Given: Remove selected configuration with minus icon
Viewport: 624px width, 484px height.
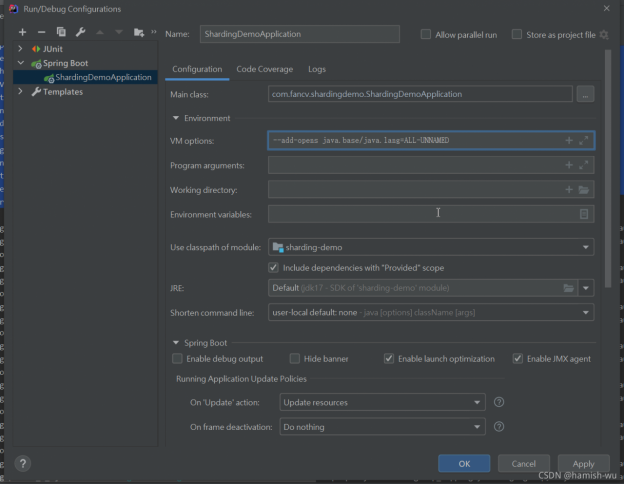Looking at the screenshot, I should point(41,33).
